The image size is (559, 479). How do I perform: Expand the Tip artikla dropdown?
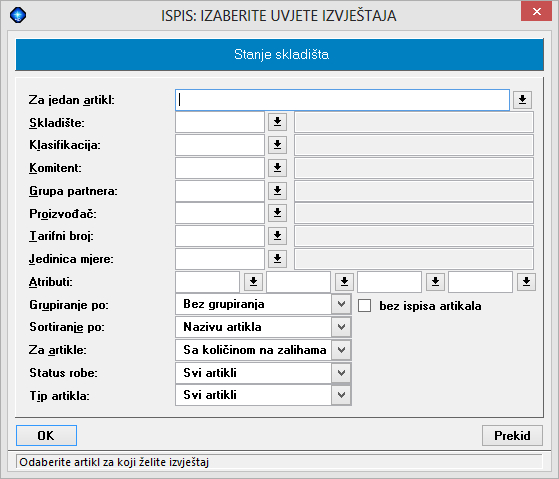coord(341,395)
